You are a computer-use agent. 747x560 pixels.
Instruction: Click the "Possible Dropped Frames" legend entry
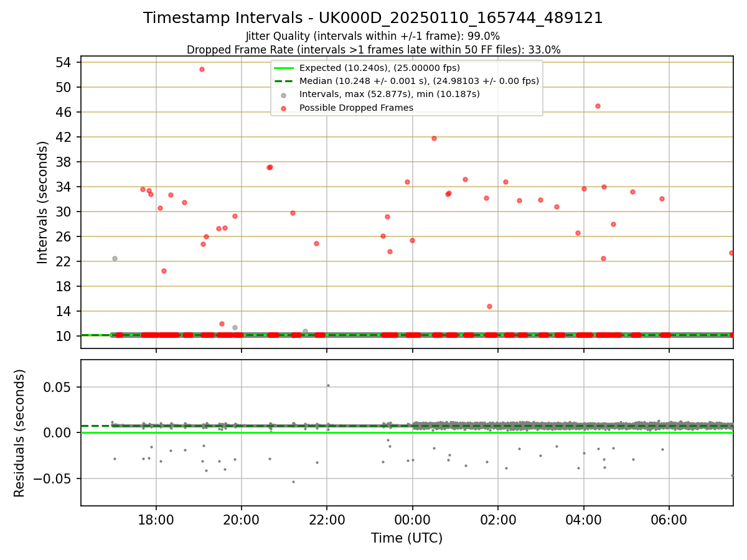tap(356, 108)
